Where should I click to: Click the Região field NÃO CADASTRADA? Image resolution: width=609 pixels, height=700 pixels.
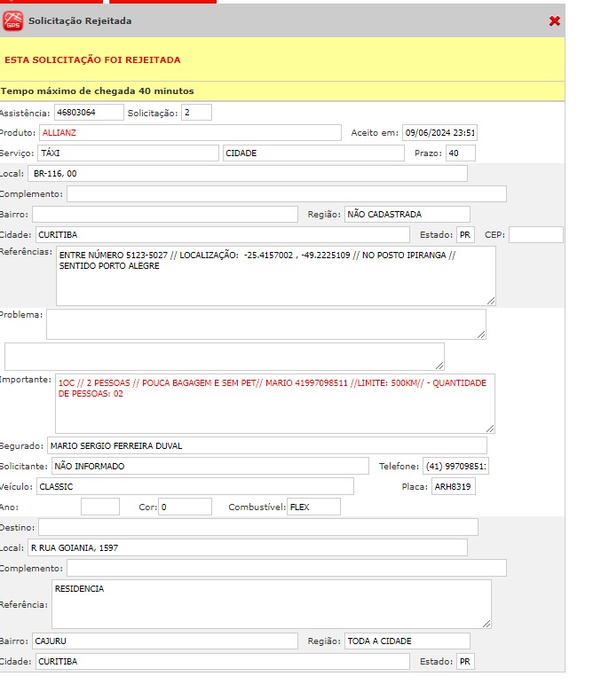tap(407, 215)
